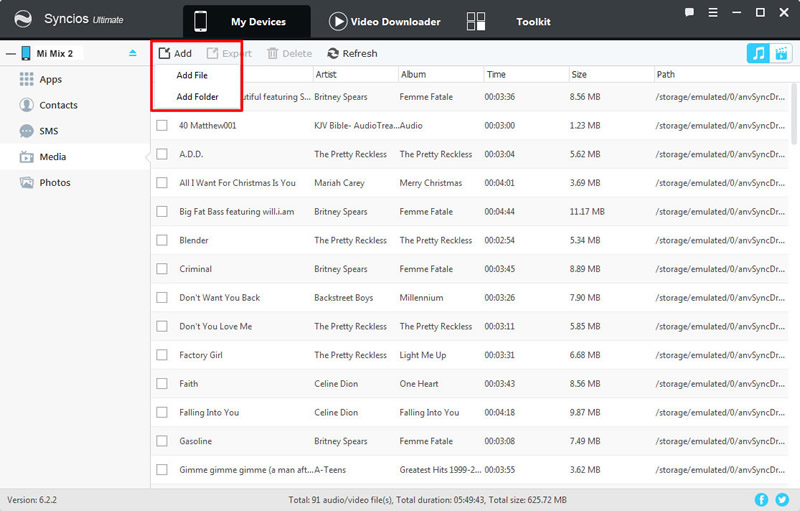Check the Faith track checkbox
This screenshot has width=800, height=511.
coord(162,384)
